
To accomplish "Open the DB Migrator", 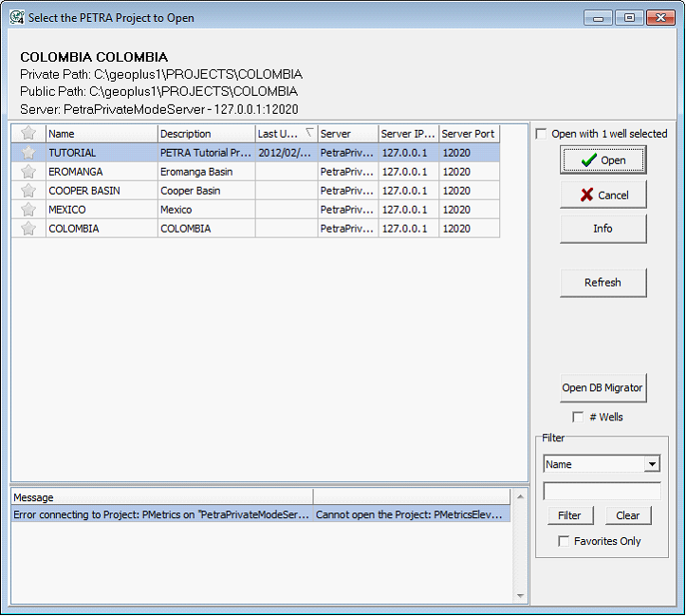I will click(603, 387).
